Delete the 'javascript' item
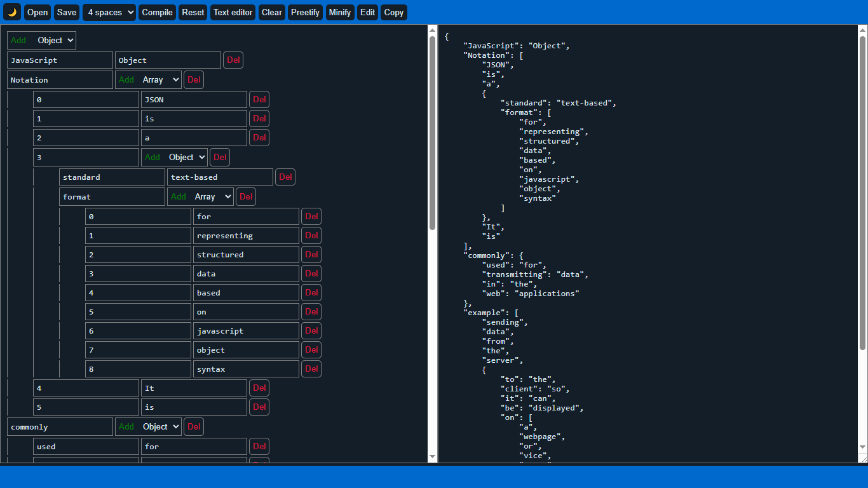Screen dimensions: 868x488 (311, 331)
